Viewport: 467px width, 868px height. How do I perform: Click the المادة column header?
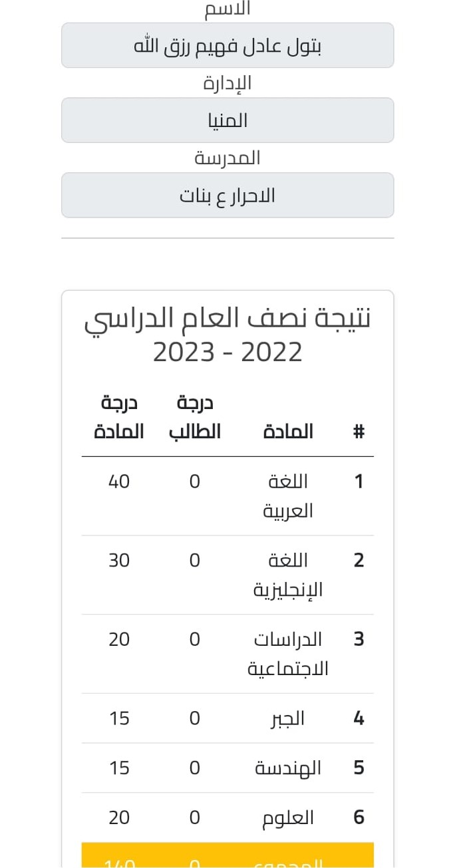pyautogui.click(x=288, y=432)
